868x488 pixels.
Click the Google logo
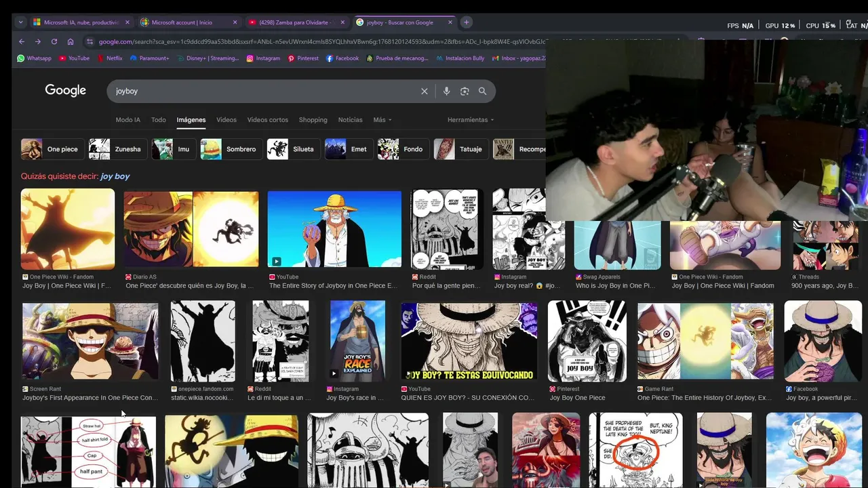coord(65,91)
